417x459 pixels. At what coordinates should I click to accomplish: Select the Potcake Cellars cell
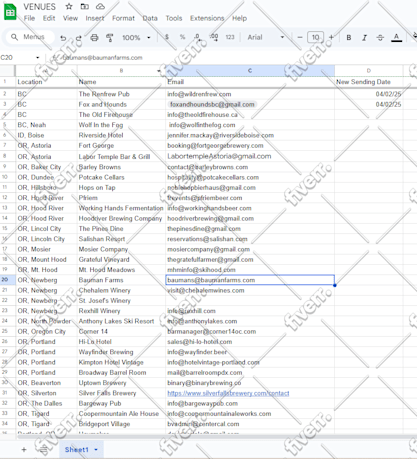tap(121, 177)
